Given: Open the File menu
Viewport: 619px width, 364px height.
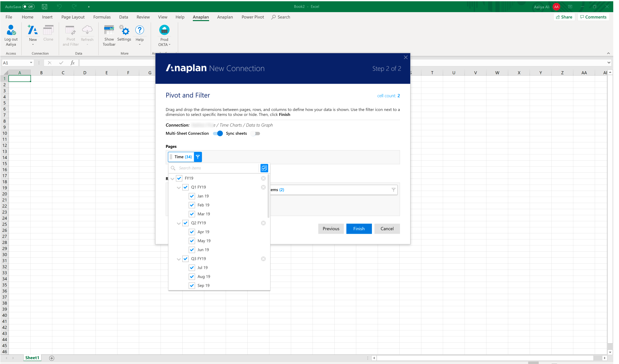Looking at the screenshot, I should pyautogui.click(x=9, y=17).
